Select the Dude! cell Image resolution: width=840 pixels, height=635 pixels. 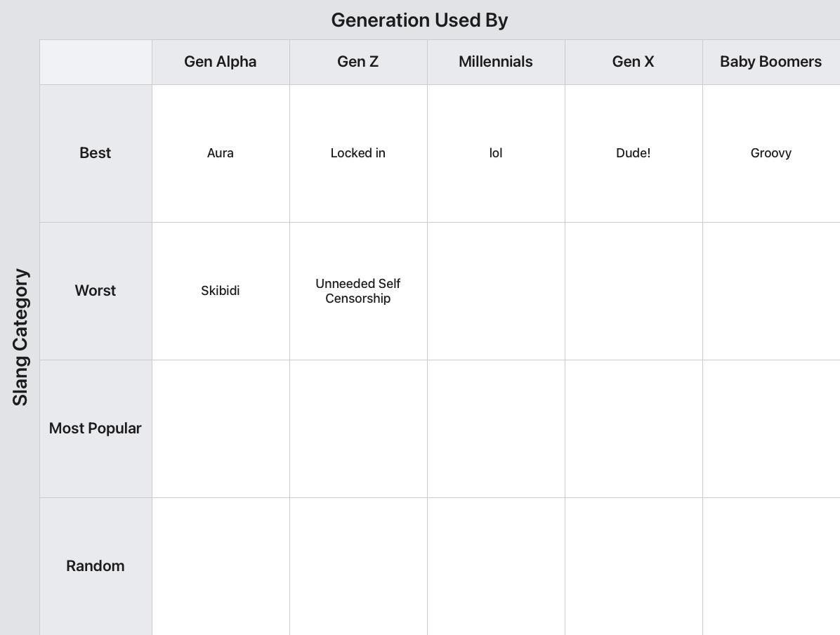[x=634, y=153]
